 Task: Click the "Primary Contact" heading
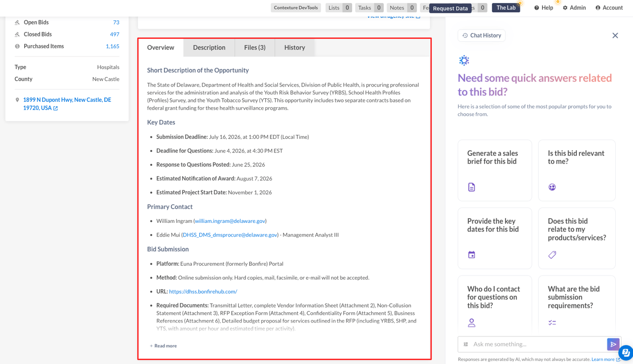tap(170, 207)
